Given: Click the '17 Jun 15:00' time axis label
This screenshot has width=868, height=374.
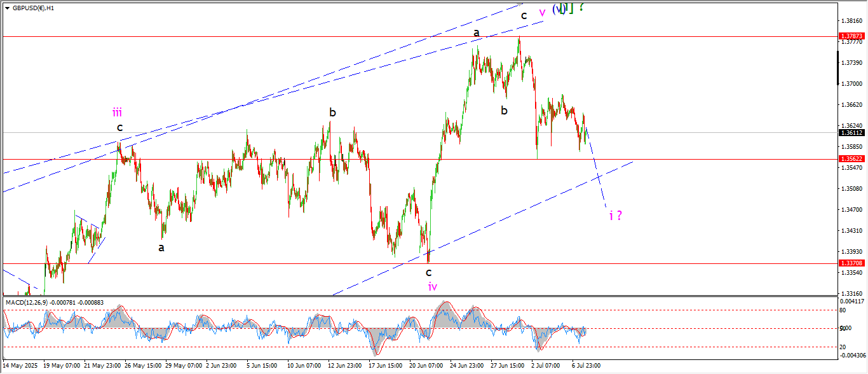Looking at the screenshot, I should (386, 366).
